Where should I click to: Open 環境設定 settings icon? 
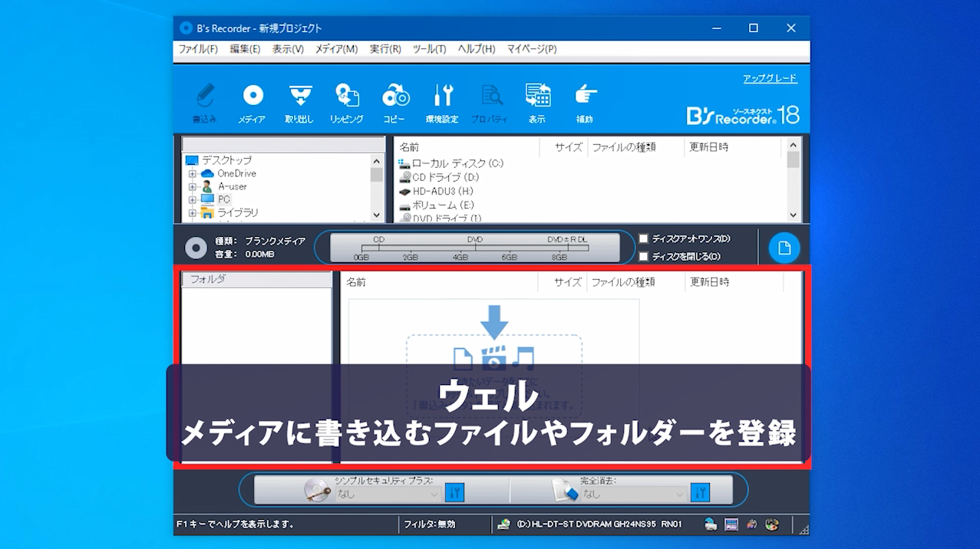tap(442, 102)
